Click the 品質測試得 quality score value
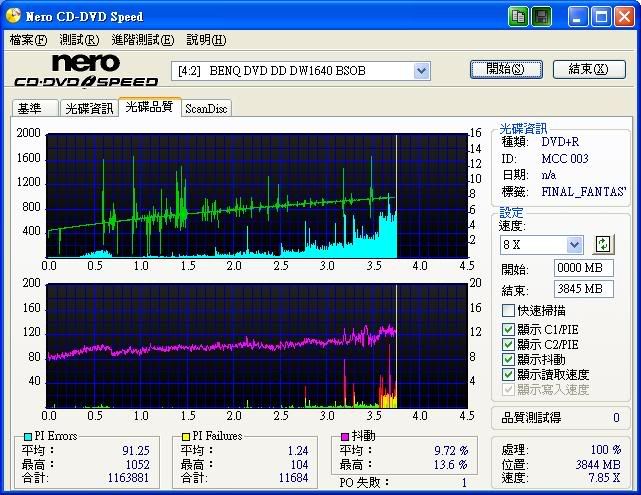The image size is (641, 495). 616,418
